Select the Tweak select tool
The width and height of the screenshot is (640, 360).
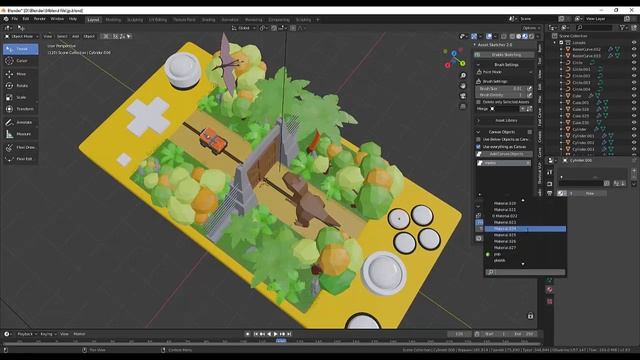pos(20,49)
